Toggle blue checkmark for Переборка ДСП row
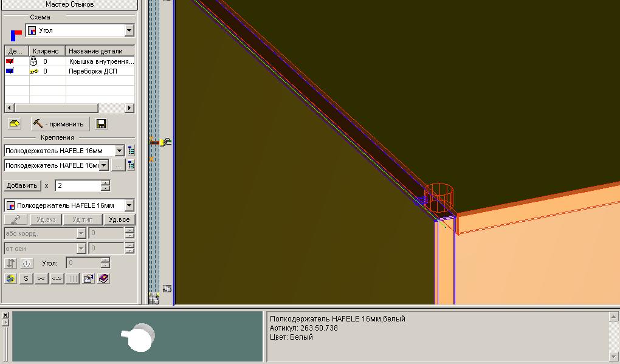The width and height of the screenshot is (620, 364). point(10,71)
